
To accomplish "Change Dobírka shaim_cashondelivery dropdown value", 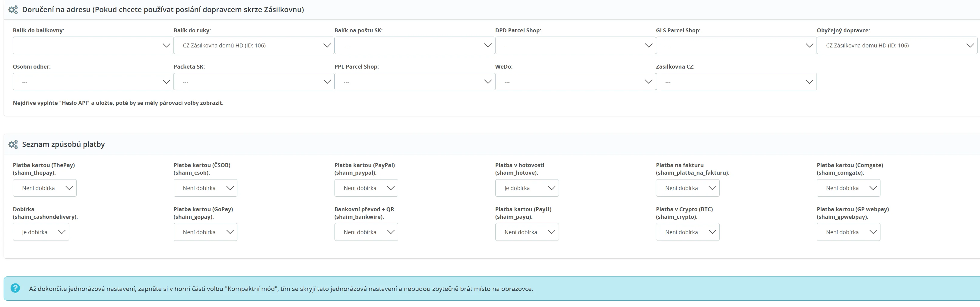I will tap(41, 232).
